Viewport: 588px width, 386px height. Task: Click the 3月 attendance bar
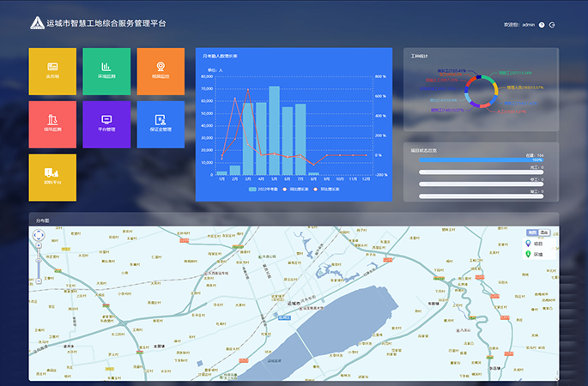click(248, 139)
